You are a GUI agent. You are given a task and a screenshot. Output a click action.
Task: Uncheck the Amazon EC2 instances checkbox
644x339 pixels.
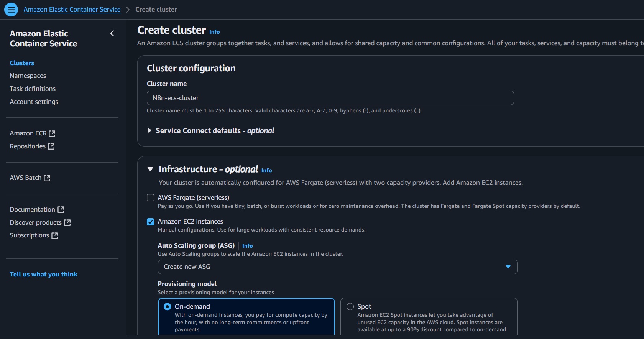pos(151,222)
